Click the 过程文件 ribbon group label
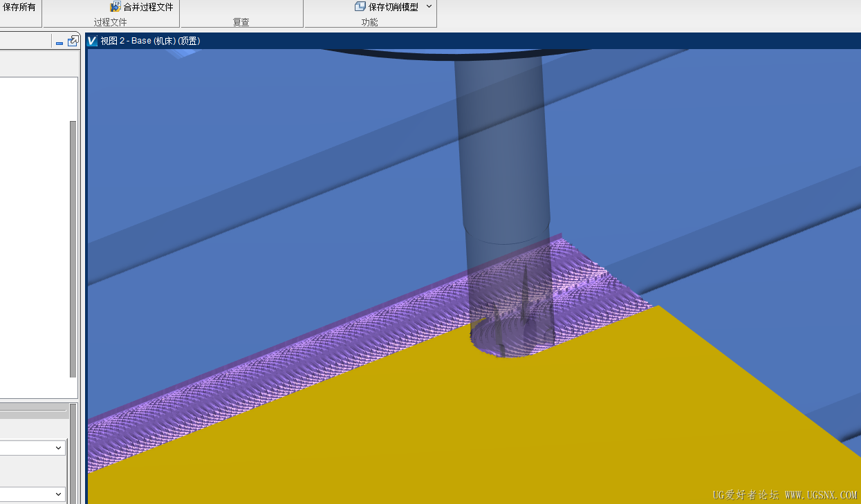Screen dimensions: 861x504 click(x=111, y=22)
